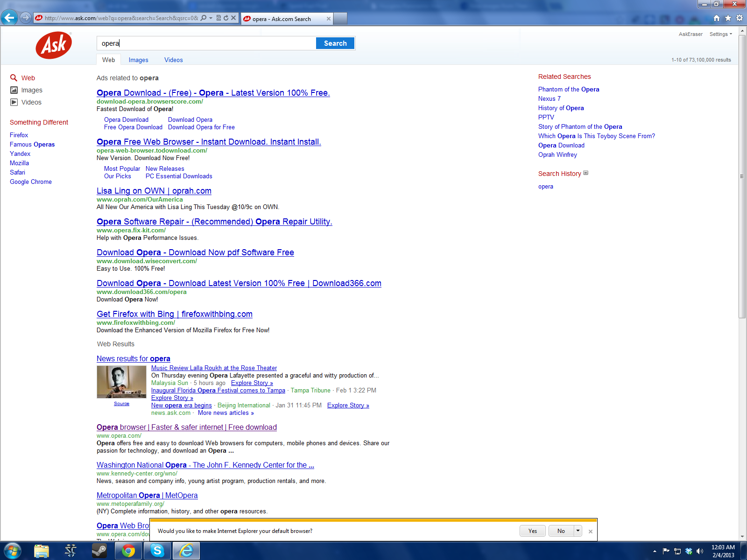Open the Famous Operas suggestion
The image size is (747, 560).
click(32, 144)
